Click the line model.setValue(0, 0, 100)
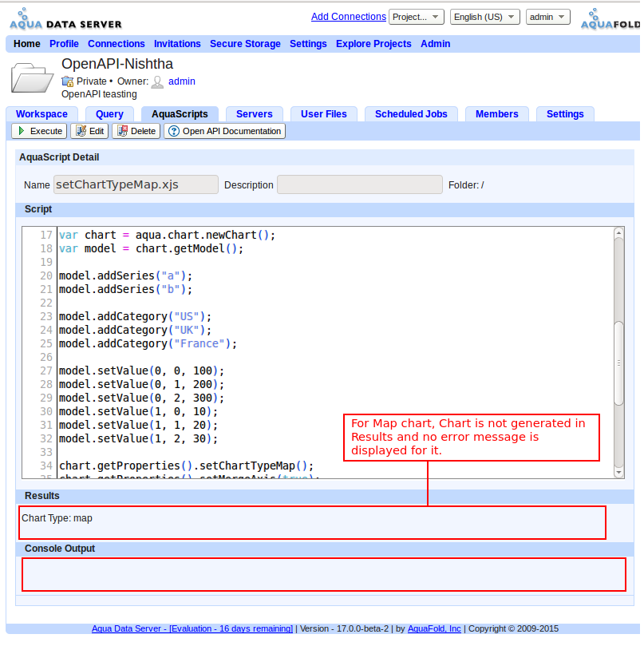The image size is (644, 646). 141,371
